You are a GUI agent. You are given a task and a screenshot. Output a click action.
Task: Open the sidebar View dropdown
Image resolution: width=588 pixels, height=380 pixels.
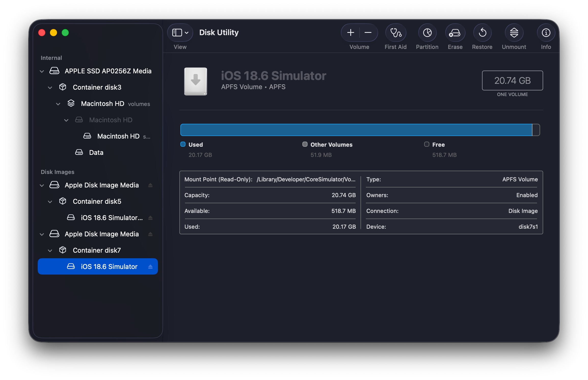[x=180, y=32]
